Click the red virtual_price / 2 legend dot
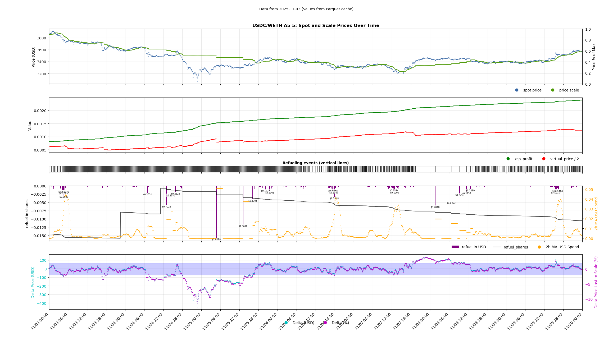 click(544, 159)
